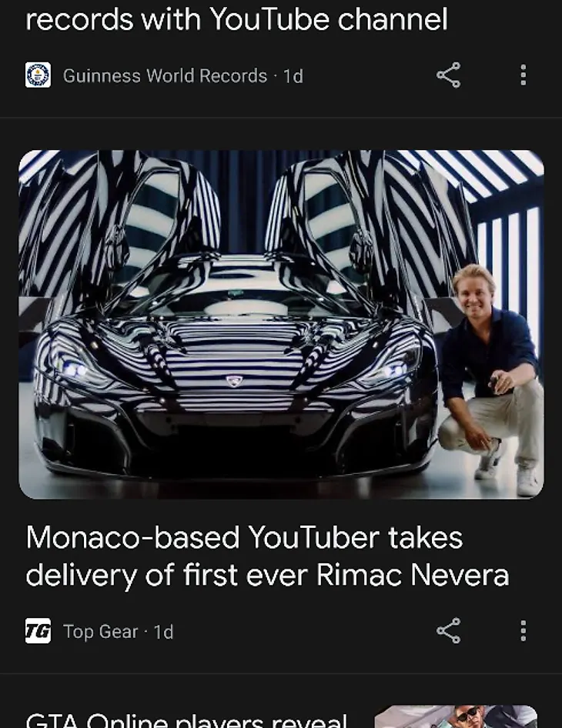
Task: Click the word "delivery" in the Rimac headline
Action: point(82,576)
